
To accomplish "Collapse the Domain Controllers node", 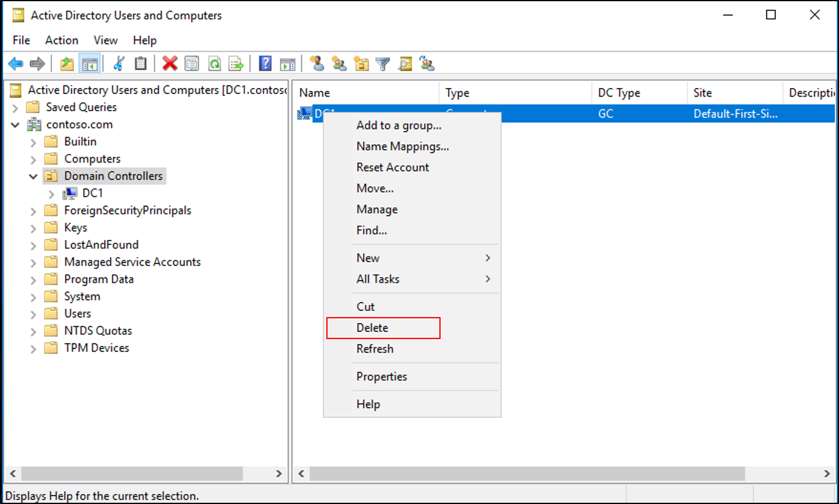I will pyautogui.click(x=34, y=176).
